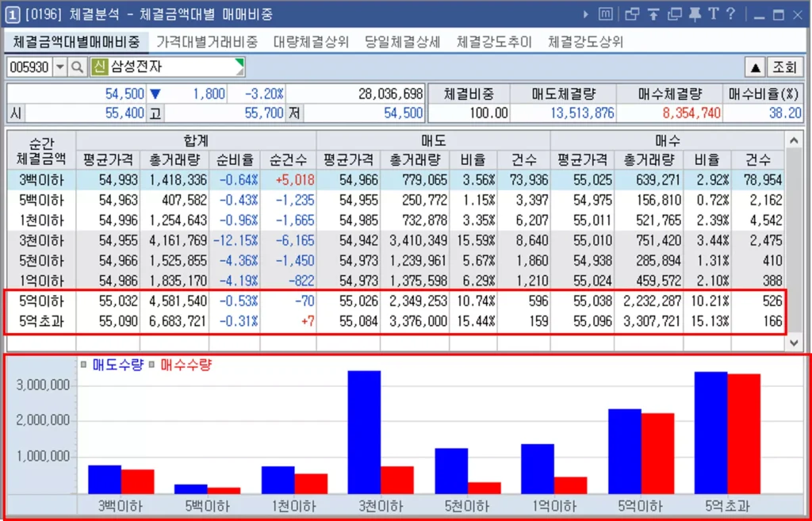Select the 1억이하 row label
Viewport: 812px width, 521px height.
tap(41, 282)
